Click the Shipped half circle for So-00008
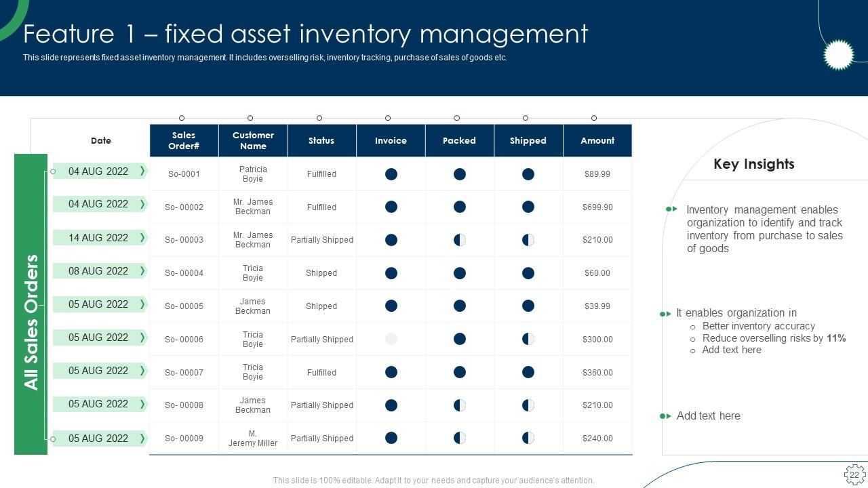The width and height of the screenshot is (868, 488). pyautogui.click(x=528, y=405)
